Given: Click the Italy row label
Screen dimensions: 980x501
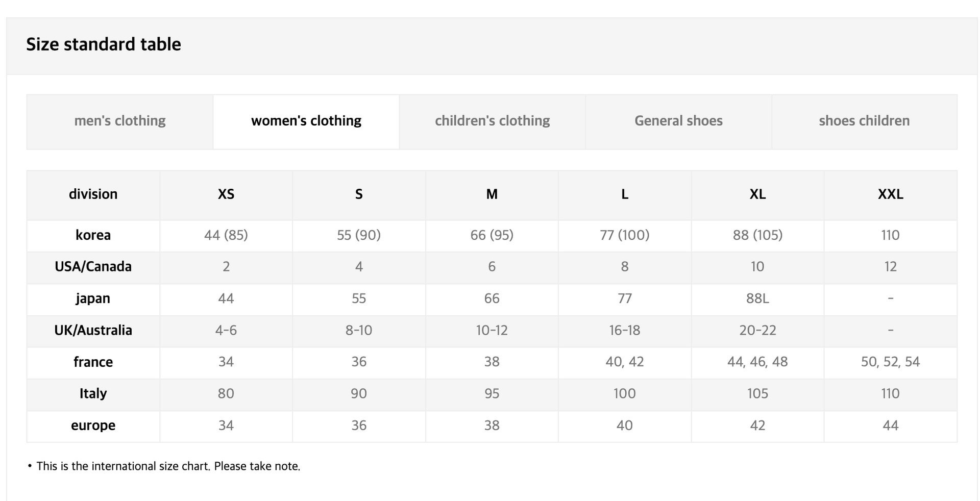Looking at the screenshot, I should pos(93,394).
